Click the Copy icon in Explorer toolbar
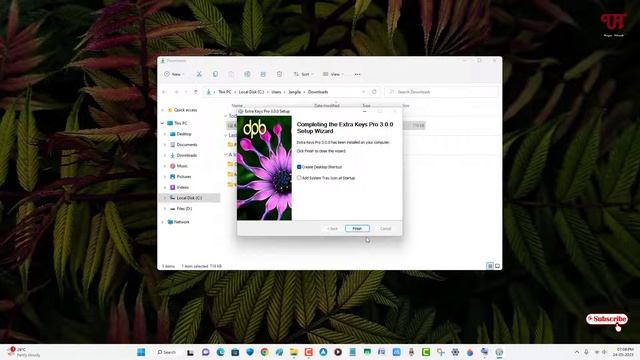 215,74
